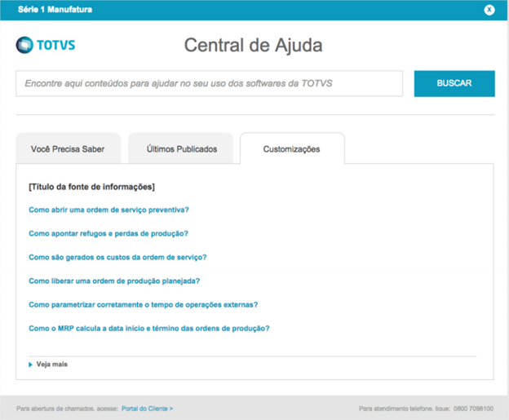This screenshot has height=420, width=509.
Task: Close the Série 1 Manufatura help window
Action: point(489,10)
